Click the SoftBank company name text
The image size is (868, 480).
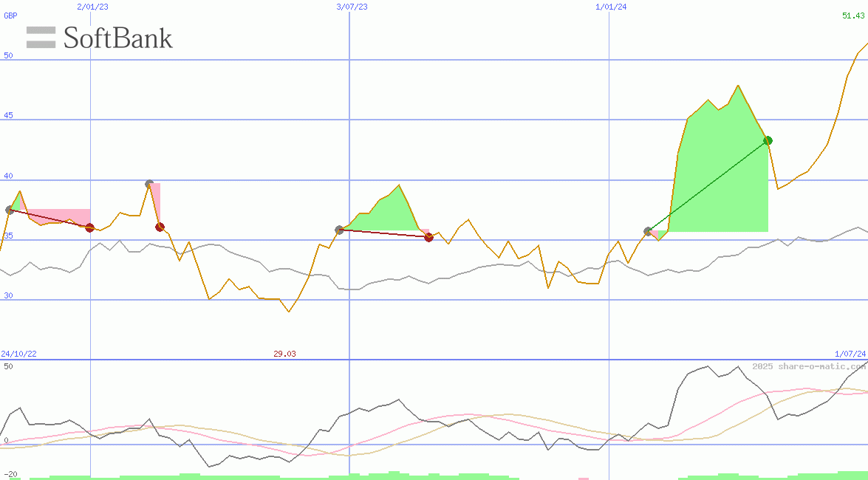(x=117, y=38)
